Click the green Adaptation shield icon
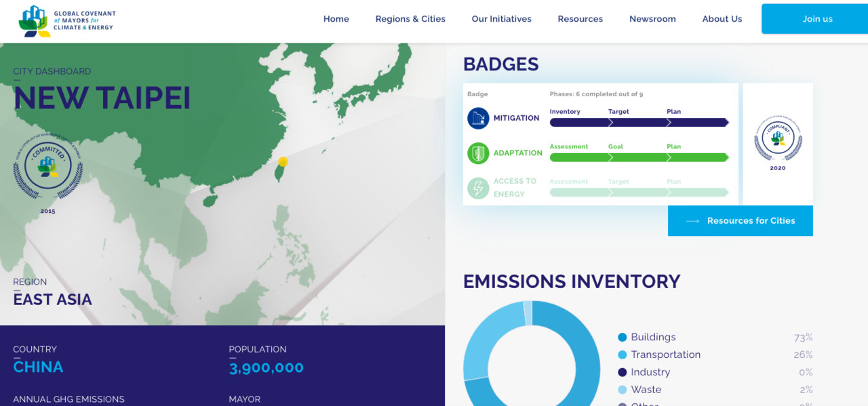The height and width of the screenshot is (406, 868). coord(478,153)
